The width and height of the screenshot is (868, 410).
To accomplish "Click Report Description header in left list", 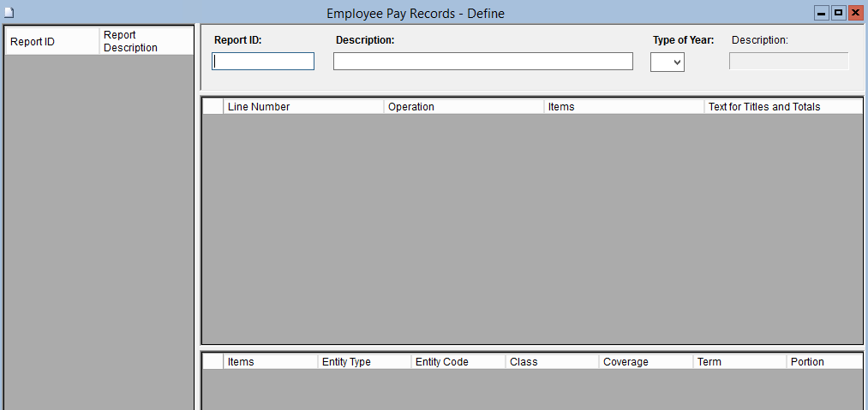I will pyautogui.click(x=146, y=42).
